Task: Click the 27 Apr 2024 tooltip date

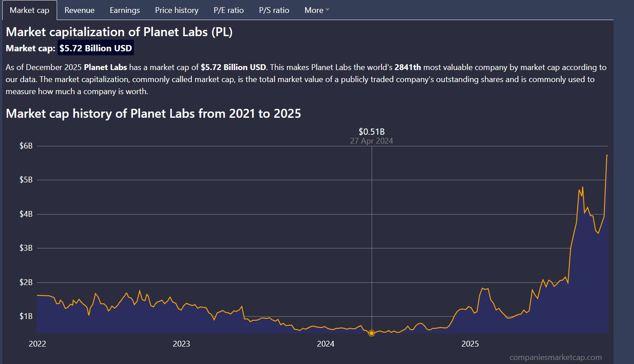Action: (x=372, y=141)
